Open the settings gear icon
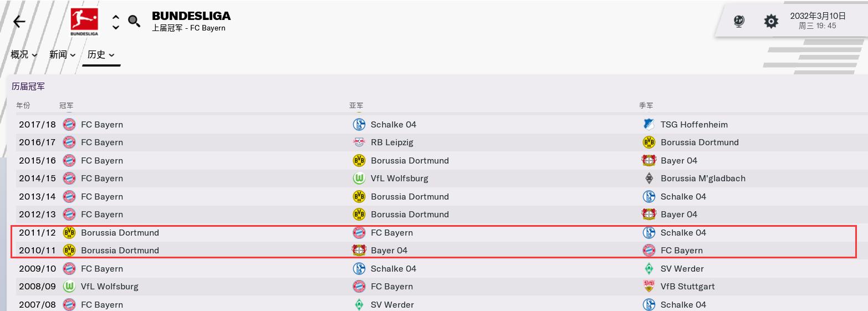Viewport: 868px width, 311px height. [x=771, y=22]
